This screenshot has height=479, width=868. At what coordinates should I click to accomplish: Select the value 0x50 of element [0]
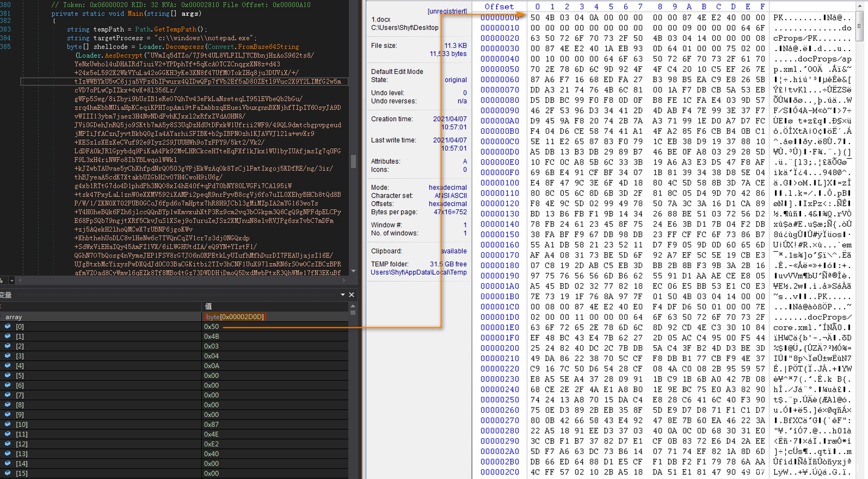[211, 326]
